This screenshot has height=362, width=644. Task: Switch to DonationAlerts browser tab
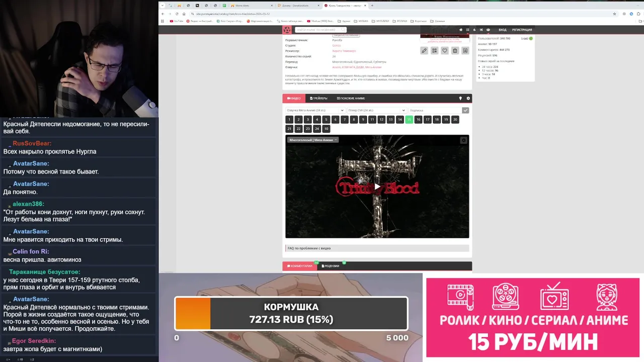pyautogui.click(x=298, y=6)
